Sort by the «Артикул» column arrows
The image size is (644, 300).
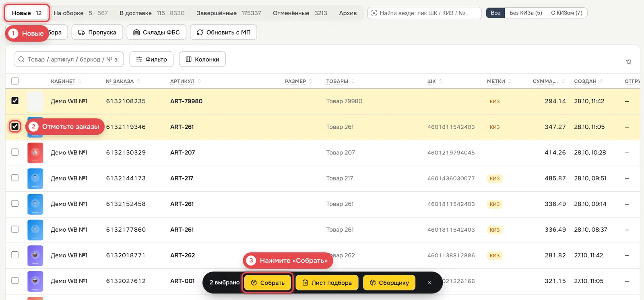click(199, 81)
